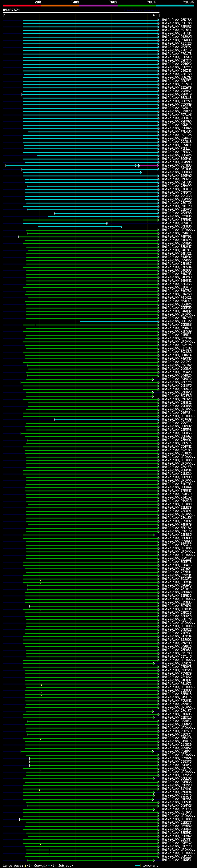Select the UniRef100_C0H820 label
The height and width of the screenshot is (868, 197).
pos(177,379)
